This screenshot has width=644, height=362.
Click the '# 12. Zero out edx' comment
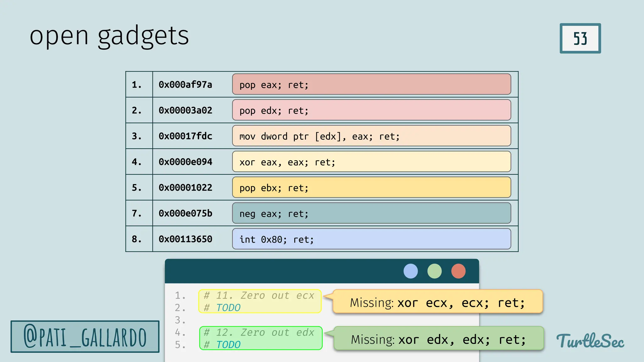(259, 332)
